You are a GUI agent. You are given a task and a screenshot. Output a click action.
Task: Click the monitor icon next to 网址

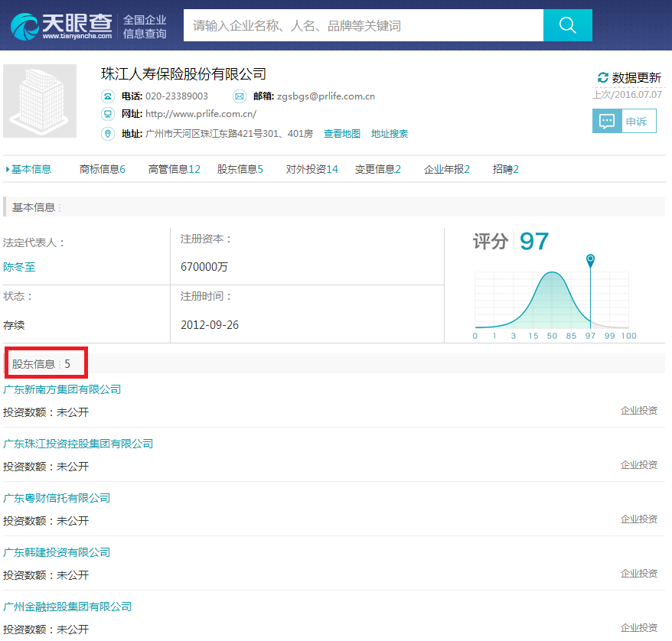point(108,114)
